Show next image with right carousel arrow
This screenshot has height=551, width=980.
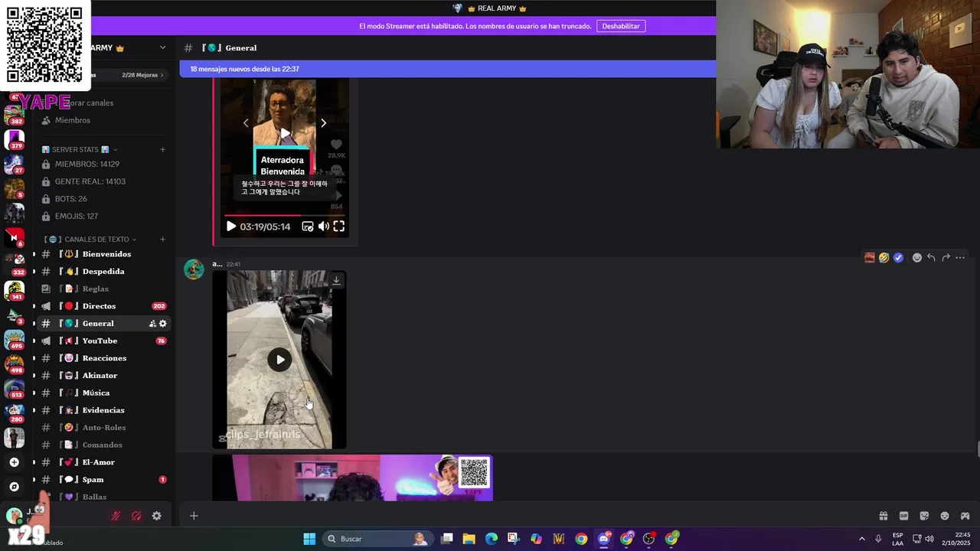[323, 123]
